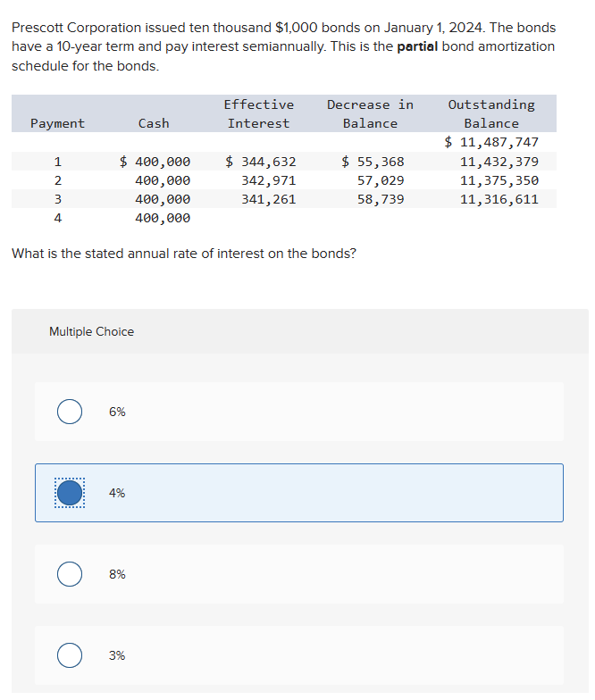Select the 6% radio button
Viewport: 595px width, 700px height.
pos(70,412)
